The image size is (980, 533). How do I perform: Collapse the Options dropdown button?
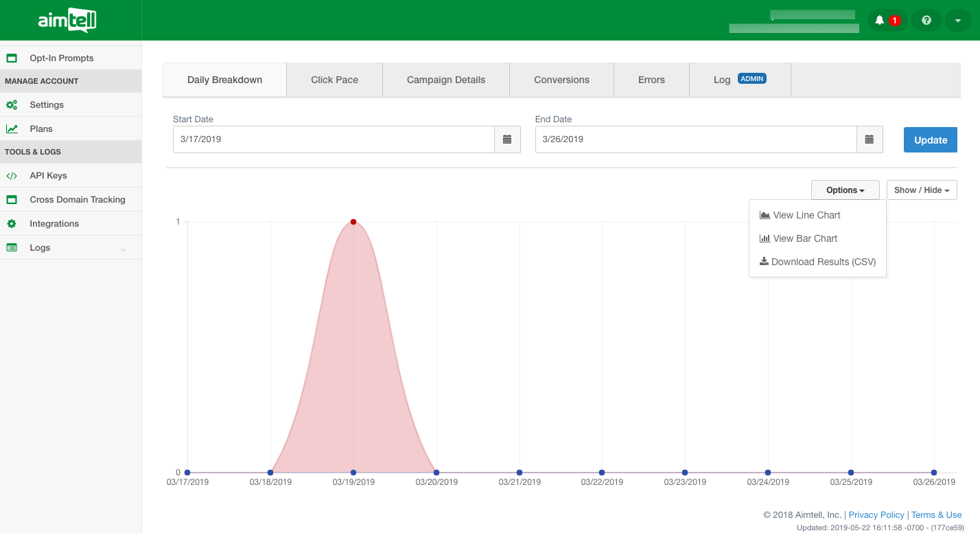pos(845,190)
